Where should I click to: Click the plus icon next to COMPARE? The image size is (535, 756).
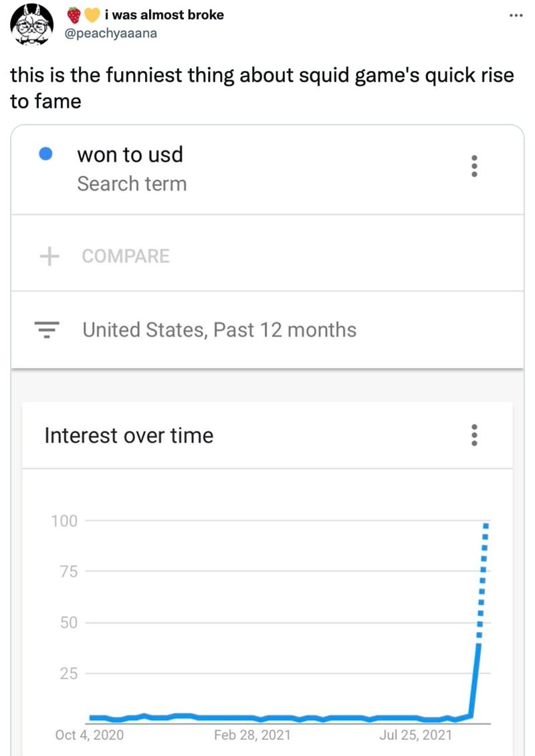[x=49, y=256]
